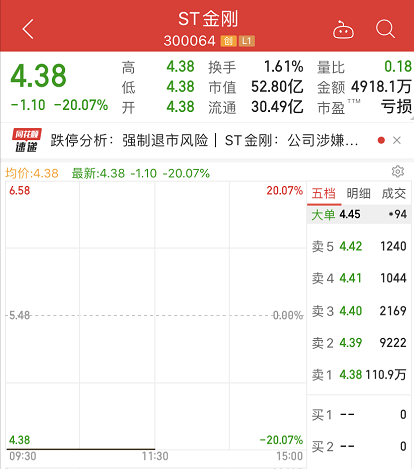Select the 买1 order row
Image resolution: width=414 pixels, height=469 pixels.
coord(359,415)
